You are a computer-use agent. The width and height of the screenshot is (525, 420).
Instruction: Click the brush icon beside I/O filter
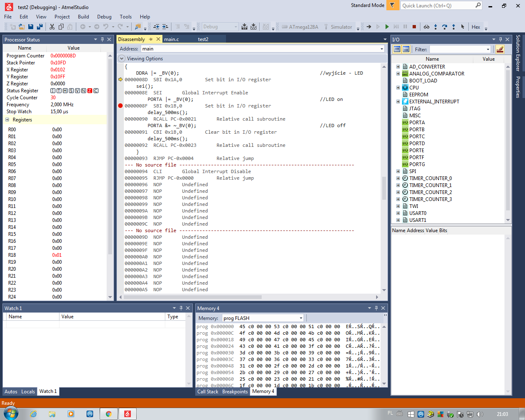tap(500, 49)
